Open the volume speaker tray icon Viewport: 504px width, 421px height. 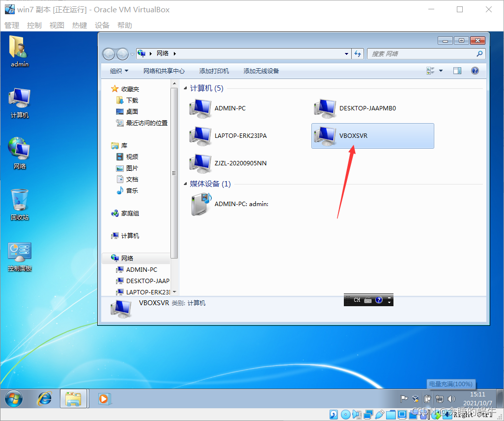[x=451, y=399]
